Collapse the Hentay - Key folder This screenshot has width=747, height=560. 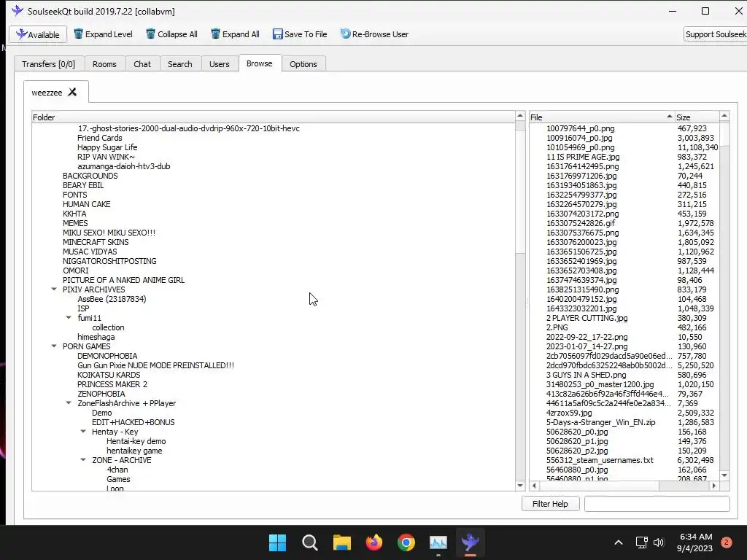coord(83,431)
